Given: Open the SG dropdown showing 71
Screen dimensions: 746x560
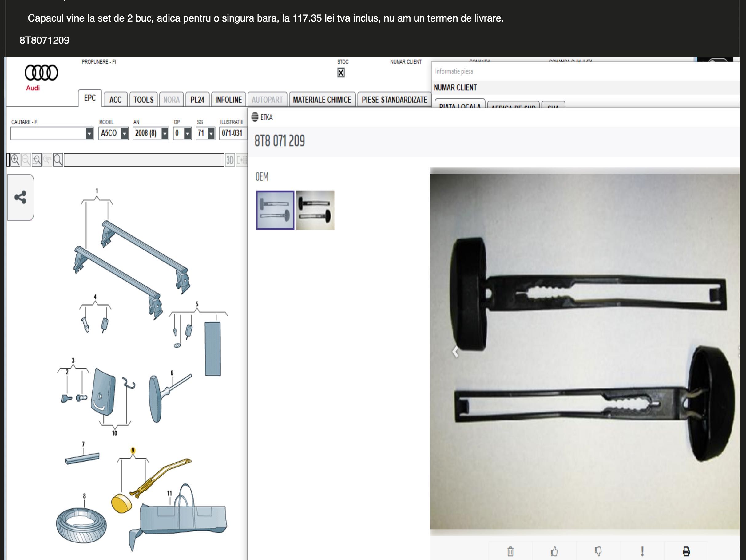Looking at the screenshot, I should tap(205, 133).
